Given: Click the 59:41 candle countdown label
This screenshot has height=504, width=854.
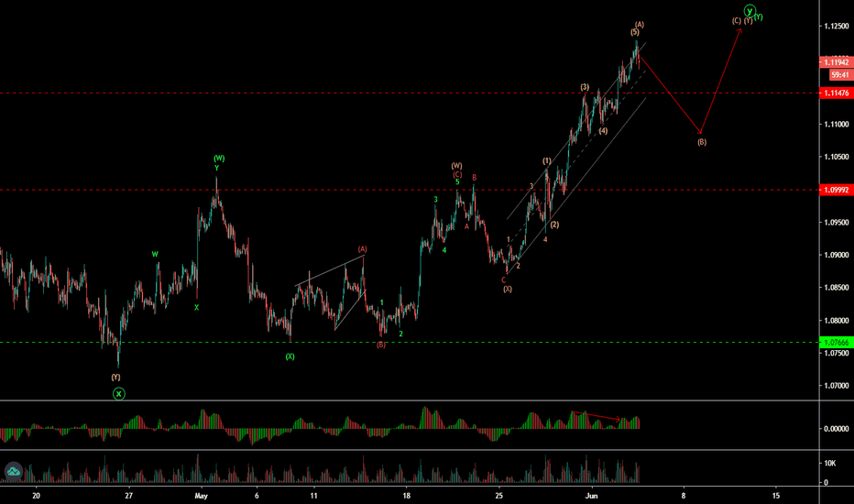Looking at the screenshot, I should pos(840,74).
